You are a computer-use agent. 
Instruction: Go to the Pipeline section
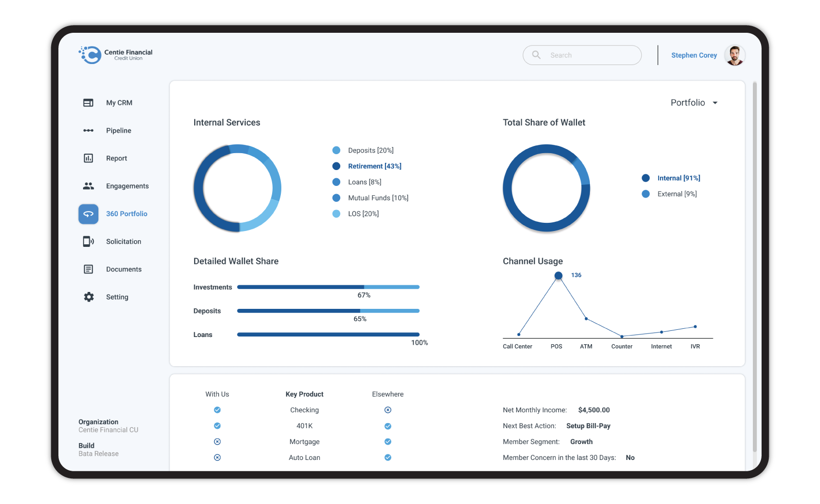(x=118, y=131)
